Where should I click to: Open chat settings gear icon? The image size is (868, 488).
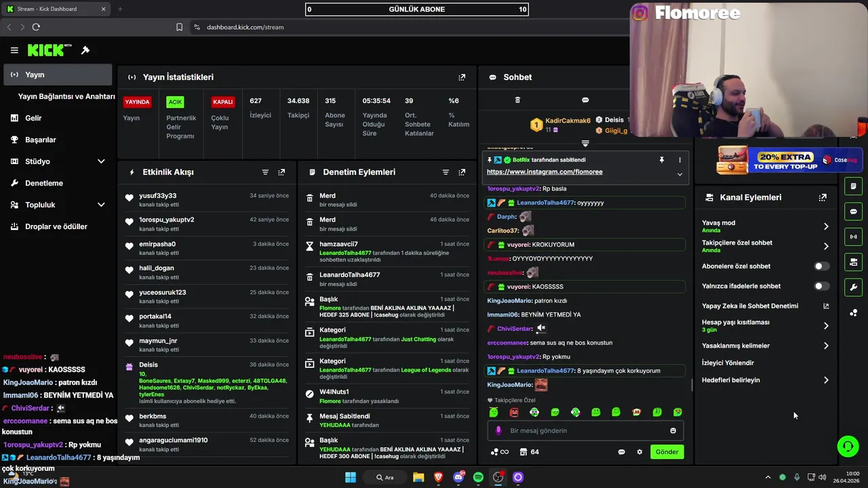click(639, 452)
